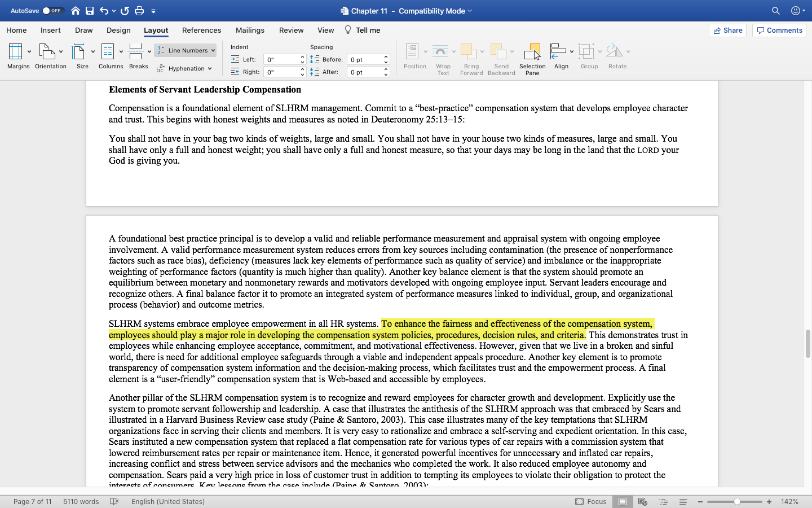Click the zoom out minus button
Image resolution: width=812 pixels, height=508 pixels.
(700, 501)
